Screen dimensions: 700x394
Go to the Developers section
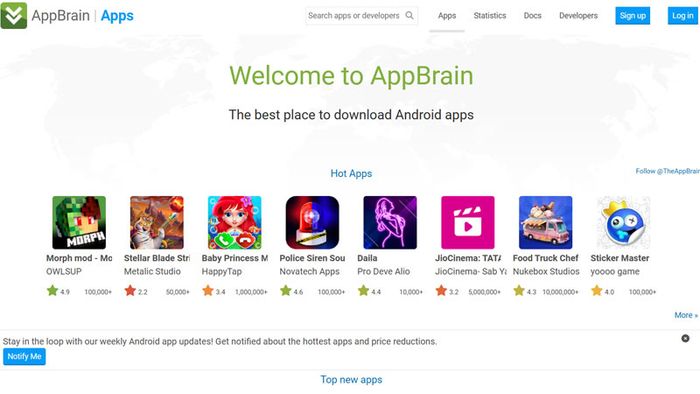tap(578, 16)
